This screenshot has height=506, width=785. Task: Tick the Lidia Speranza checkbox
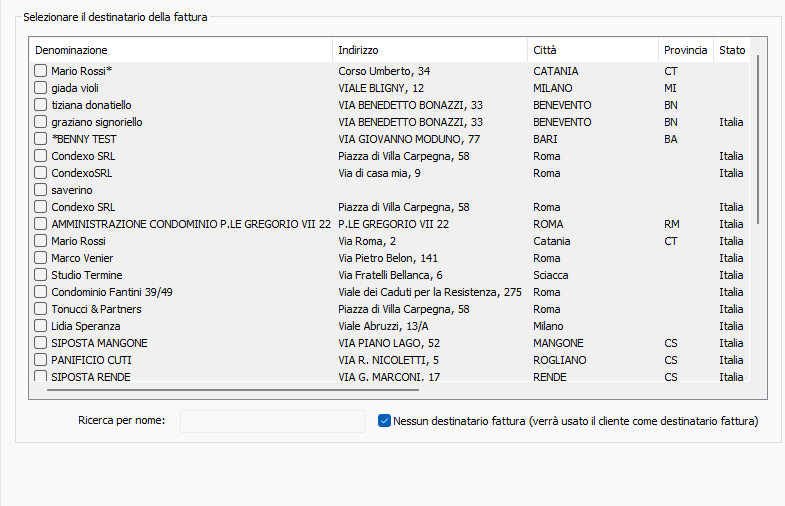click(x=41, y=326)
